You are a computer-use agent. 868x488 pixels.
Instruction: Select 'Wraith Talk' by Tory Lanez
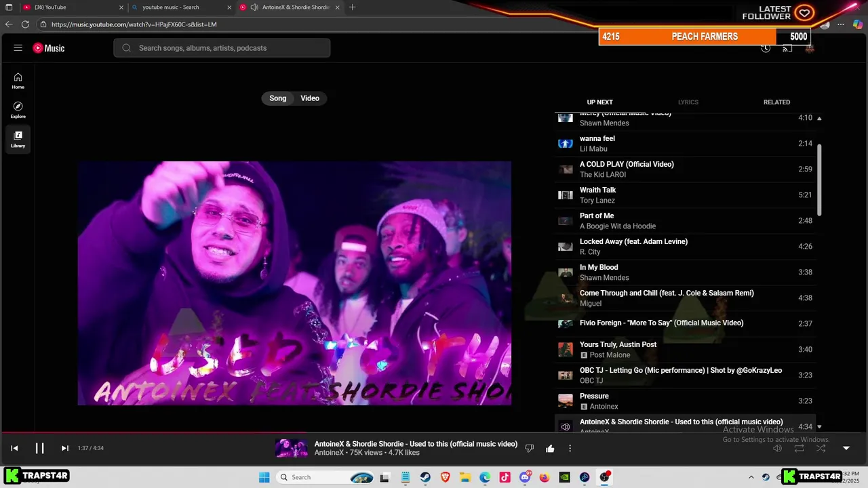686,195
